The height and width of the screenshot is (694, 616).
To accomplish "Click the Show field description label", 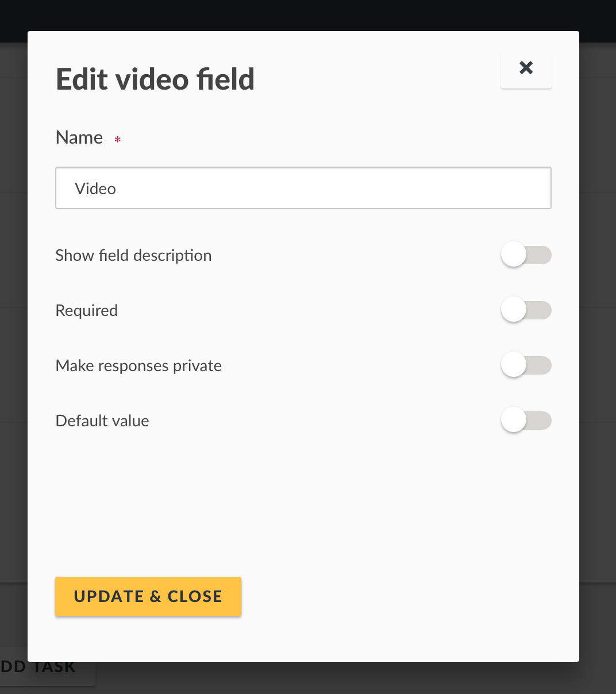I will (x=133, y=255).
